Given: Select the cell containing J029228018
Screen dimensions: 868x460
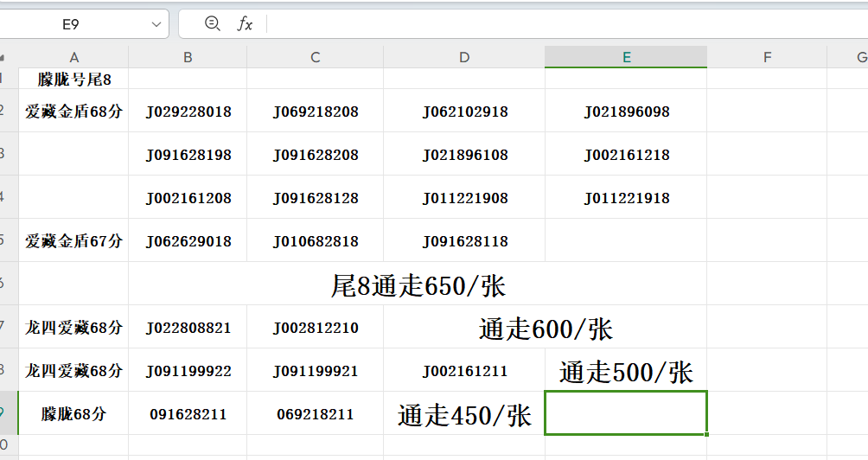Looking at the screenshot, I should click(188, 112).
